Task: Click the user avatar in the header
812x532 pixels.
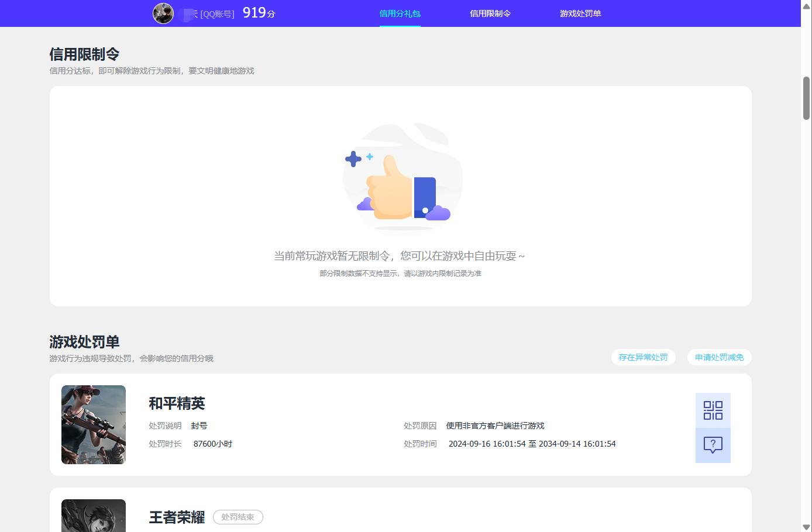Action: [x=163, y=13]
